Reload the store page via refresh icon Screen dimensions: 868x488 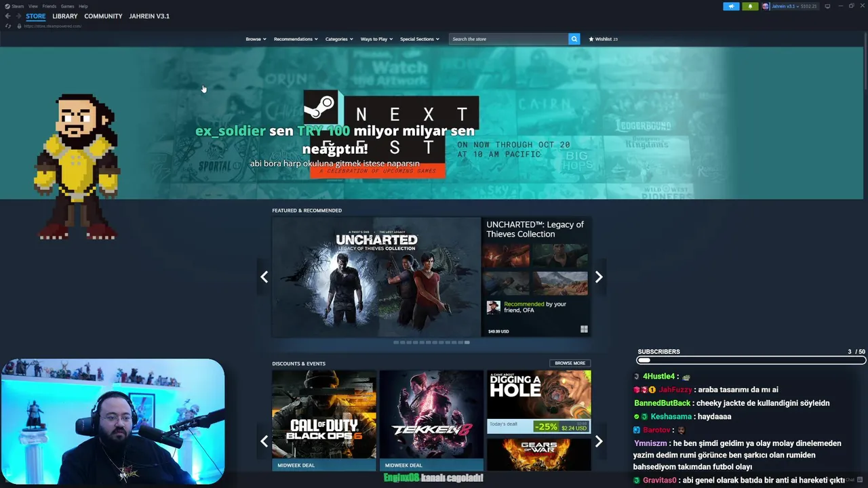(x=8, y=26)
